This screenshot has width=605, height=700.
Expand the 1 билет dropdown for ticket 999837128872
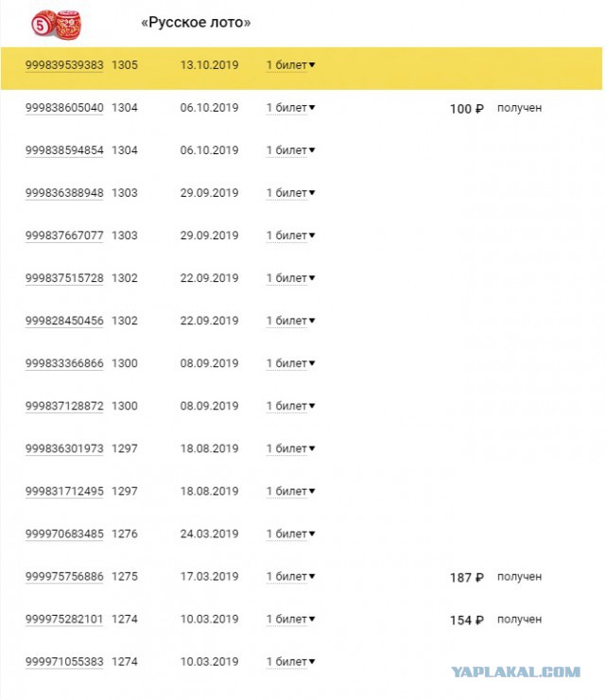[290, 406]
